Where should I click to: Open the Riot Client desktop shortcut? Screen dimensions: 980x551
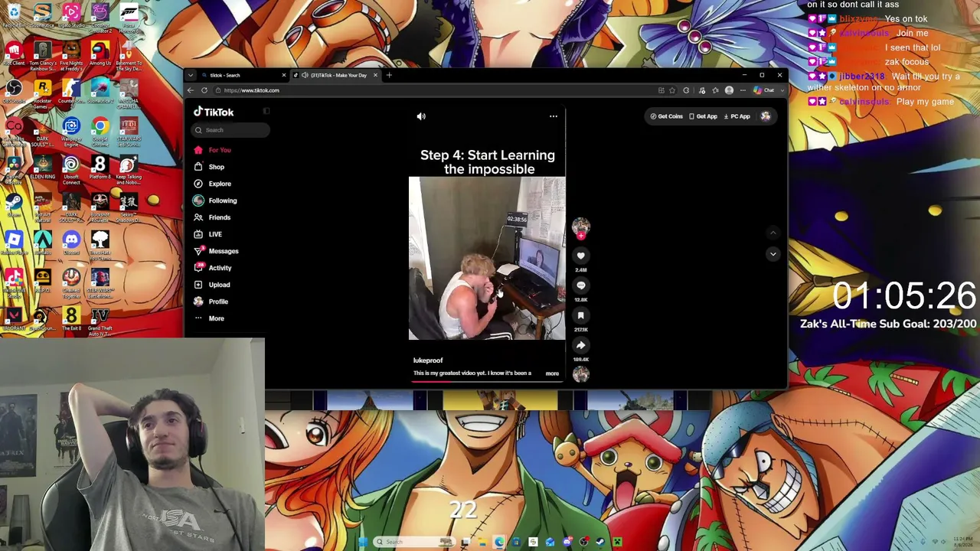pyautogui.click(x=14, y=54)
